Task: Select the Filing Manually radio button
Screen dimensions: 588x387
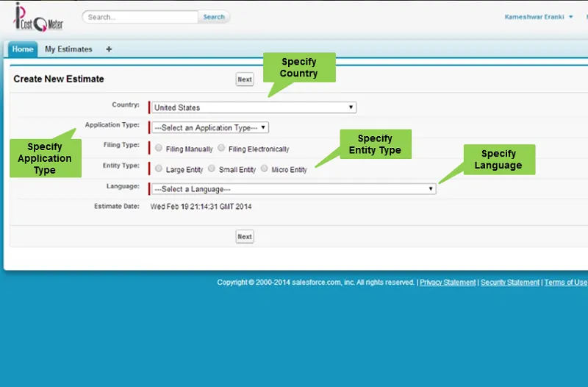Action: coord(159,148)
